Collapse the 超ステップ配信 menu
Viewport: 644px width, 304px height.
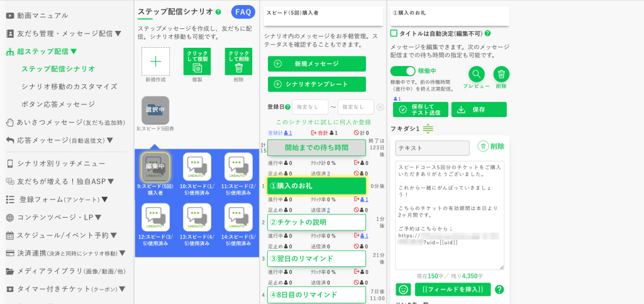[42, 52]
